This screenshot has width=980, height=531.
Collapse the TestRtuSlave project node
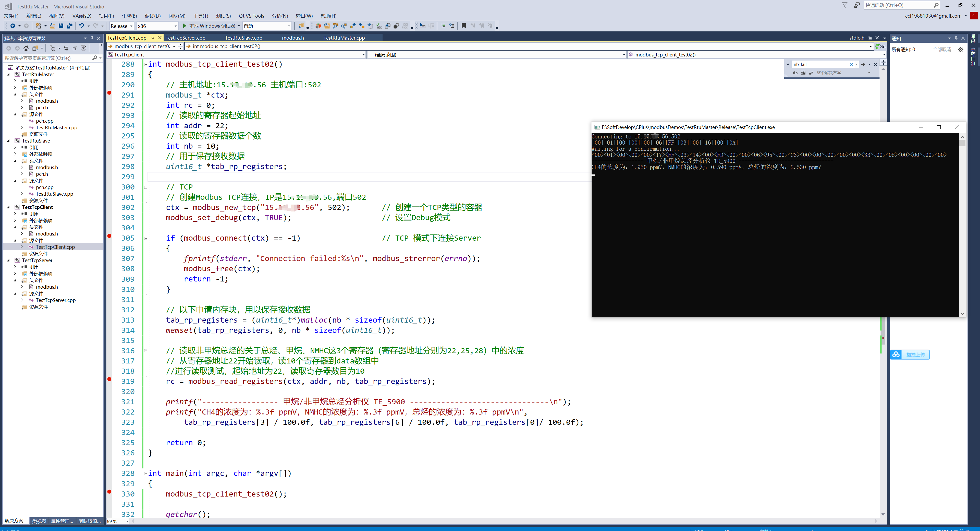[x=8, y=140]
